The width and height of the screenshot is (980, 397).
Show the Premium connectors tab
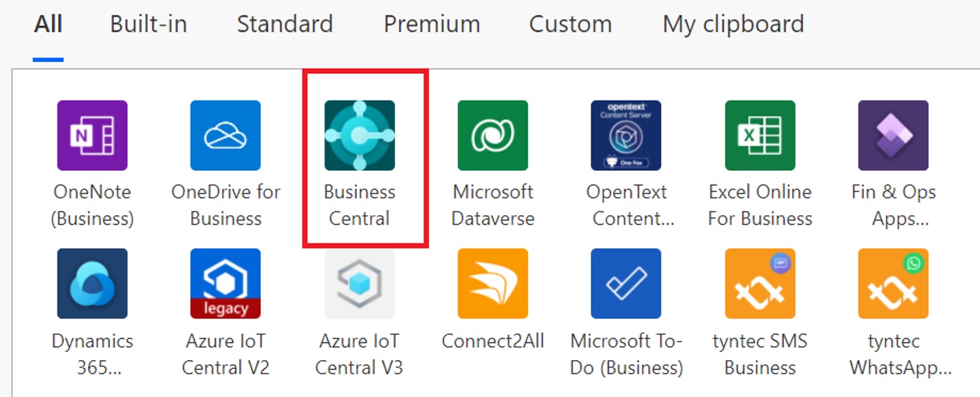432,25
